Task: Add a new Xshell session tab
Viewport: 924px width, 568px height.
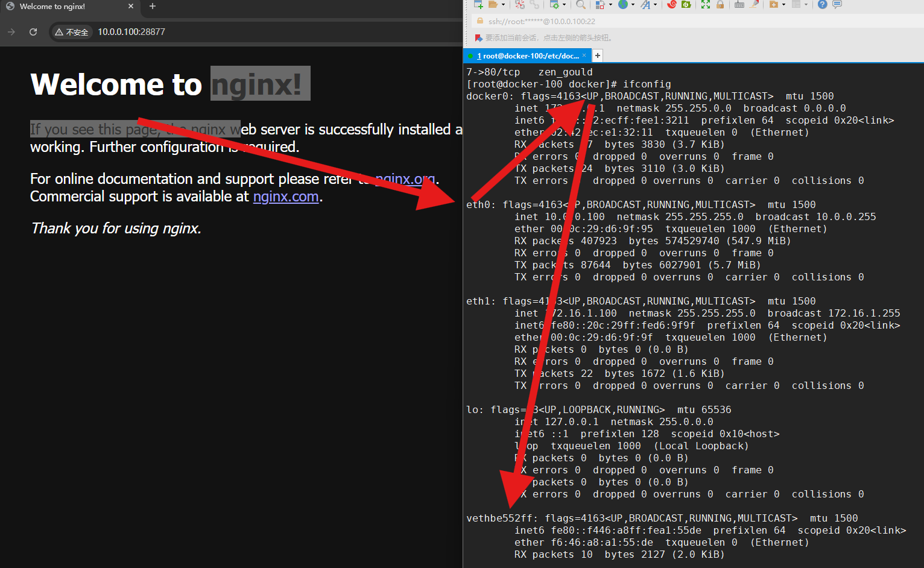Action: pos(598,55)
